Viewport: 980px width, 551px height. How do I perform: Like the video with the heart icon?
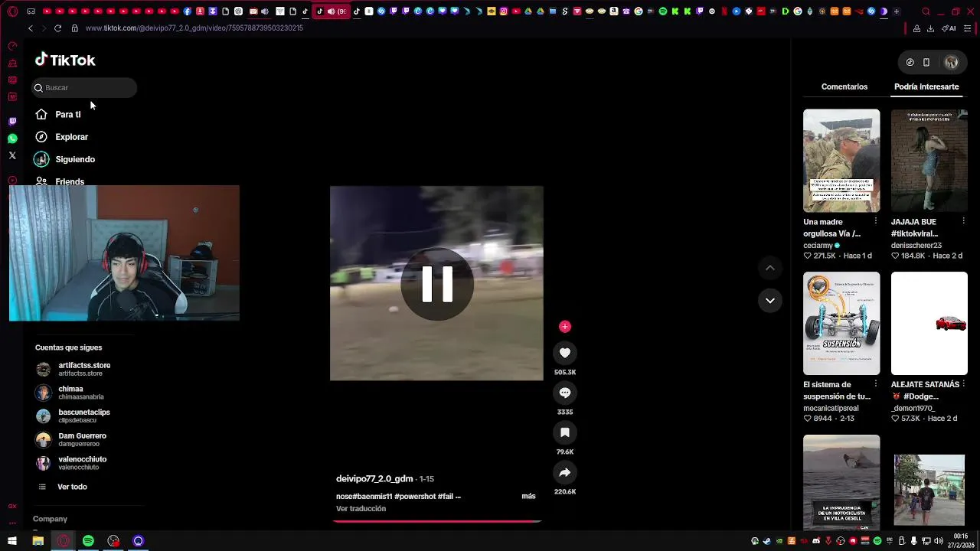[x=565, y=353]
